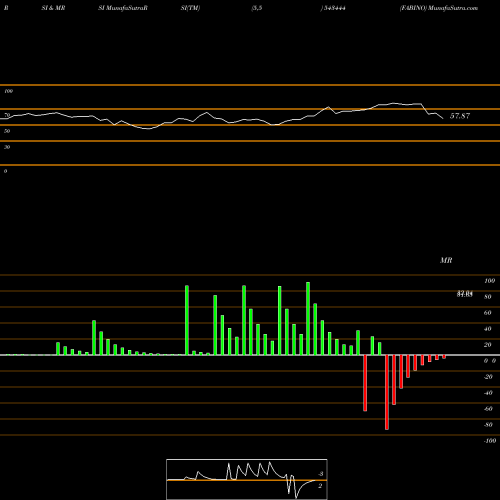Click the RSI axis label 70
500x500 pixels.
(7, 115)
